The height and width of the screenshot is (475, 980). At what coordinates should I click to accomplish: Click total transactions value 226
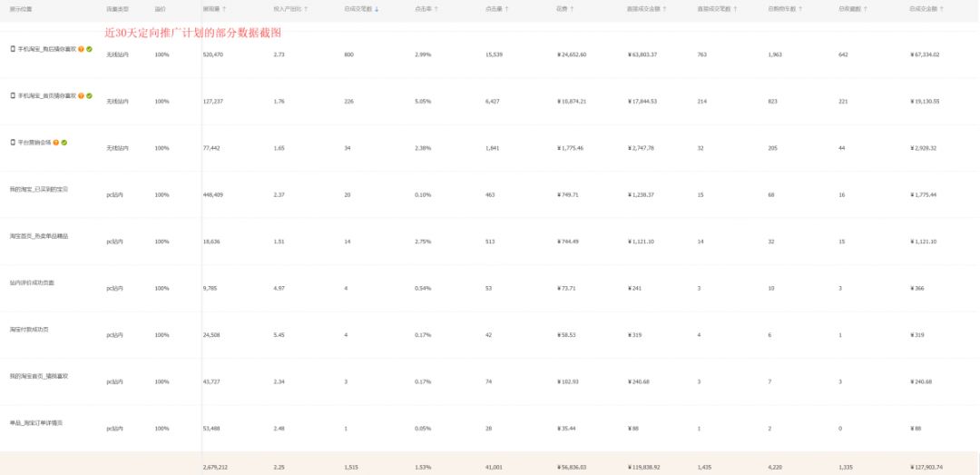click(x=348, y=102)
